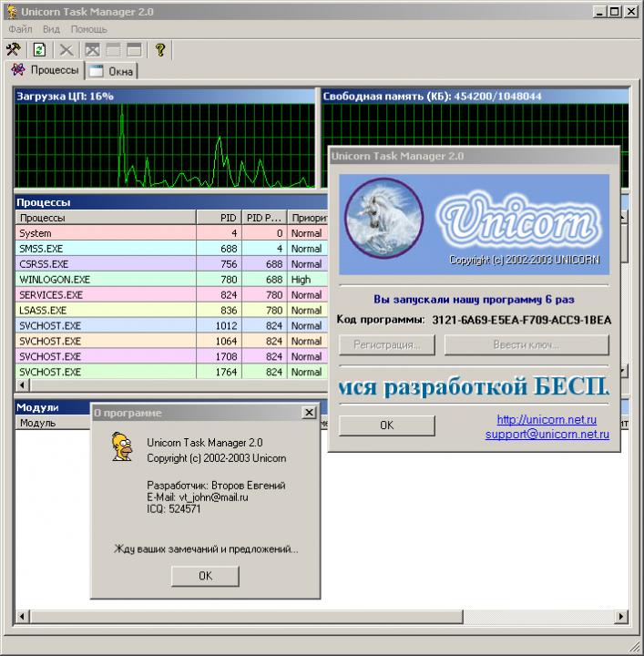The width and height of the screenshot is (644, 656).
Task: Close the О программе dialog
Action: (x=309, y=413)
